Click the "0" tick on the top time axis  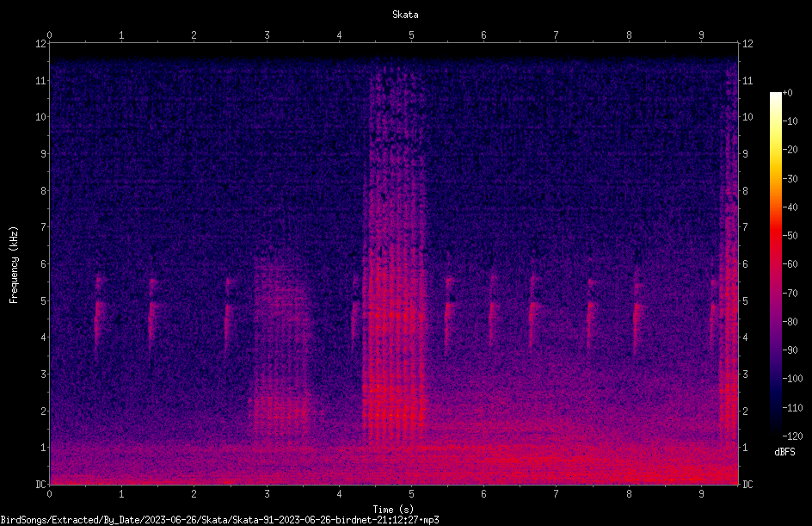tap(49, 35)
